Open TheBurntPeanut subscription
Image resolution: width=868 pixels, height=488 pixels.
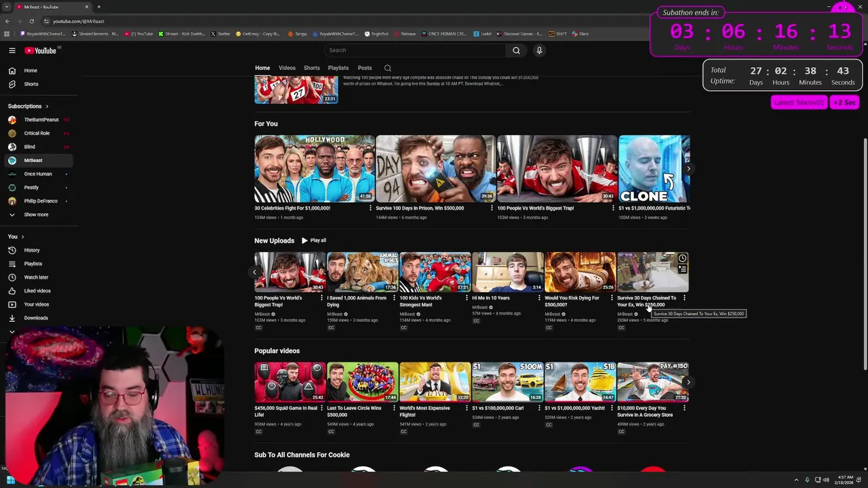point(40,120)
